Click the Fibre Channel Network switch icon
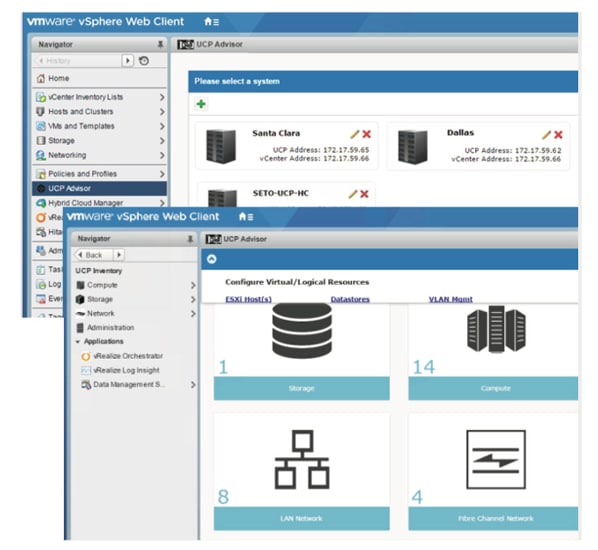Screen dimensions: 598x550 click(496, 460)
